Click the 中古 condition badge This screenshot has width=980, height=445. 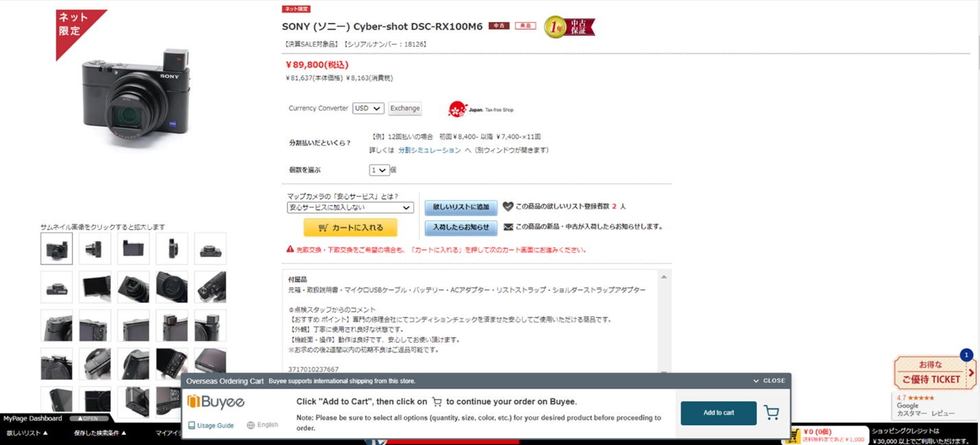pyautogui.click(x=499, y=26)
